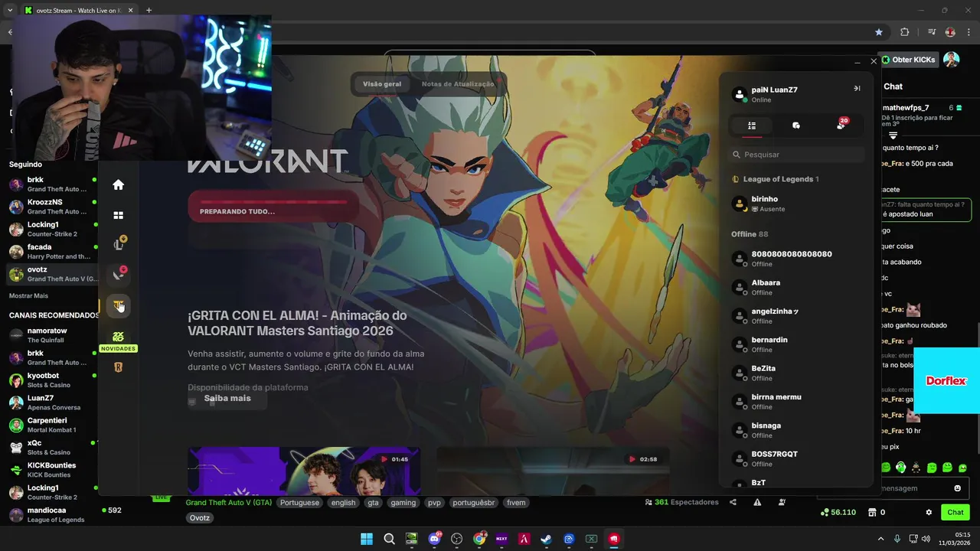
Task: Click the english stream tag
Action: 343,503
